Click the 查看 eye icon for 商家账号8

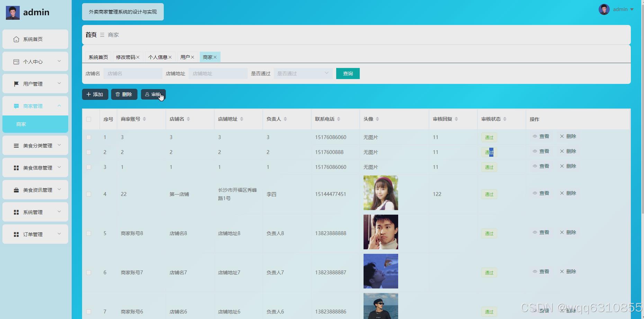535,232
